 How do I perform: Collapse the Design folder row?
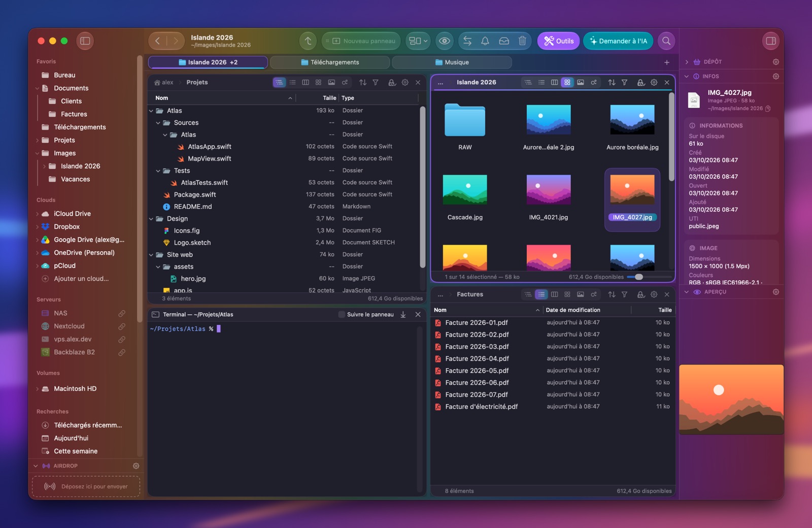tap(151, 219)
